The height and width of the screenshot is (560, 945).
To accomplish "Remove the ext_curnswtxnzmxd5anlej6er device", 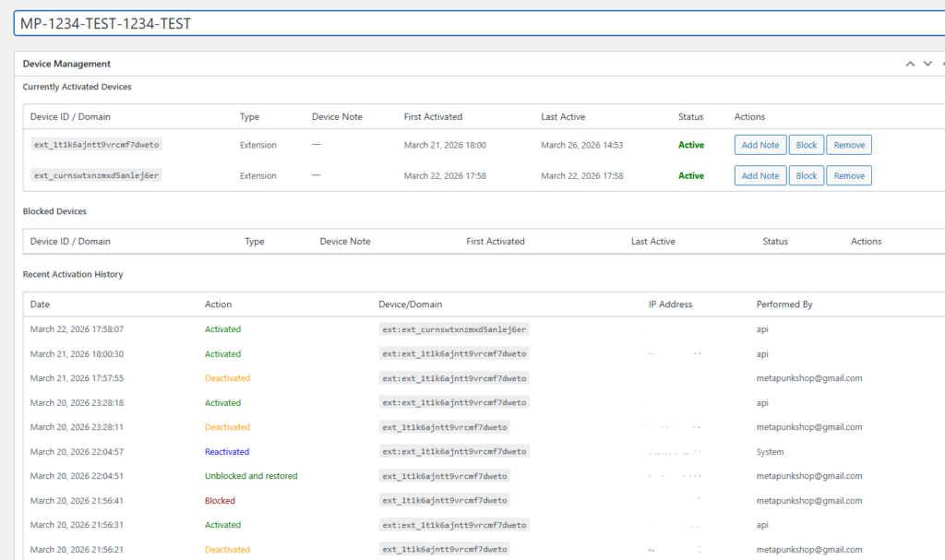I will 848,175.
